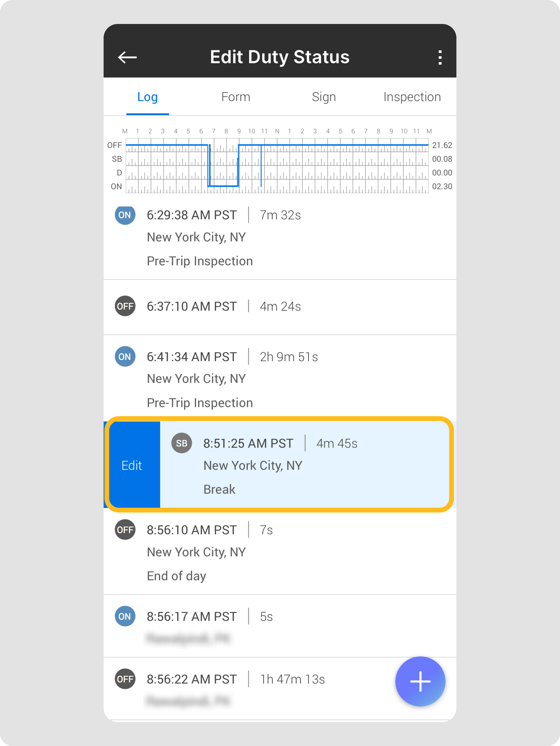The width and height of the screenshot is (560, 746).
Task: Tap the blue plus add button
Action: (x=420, y=681)
